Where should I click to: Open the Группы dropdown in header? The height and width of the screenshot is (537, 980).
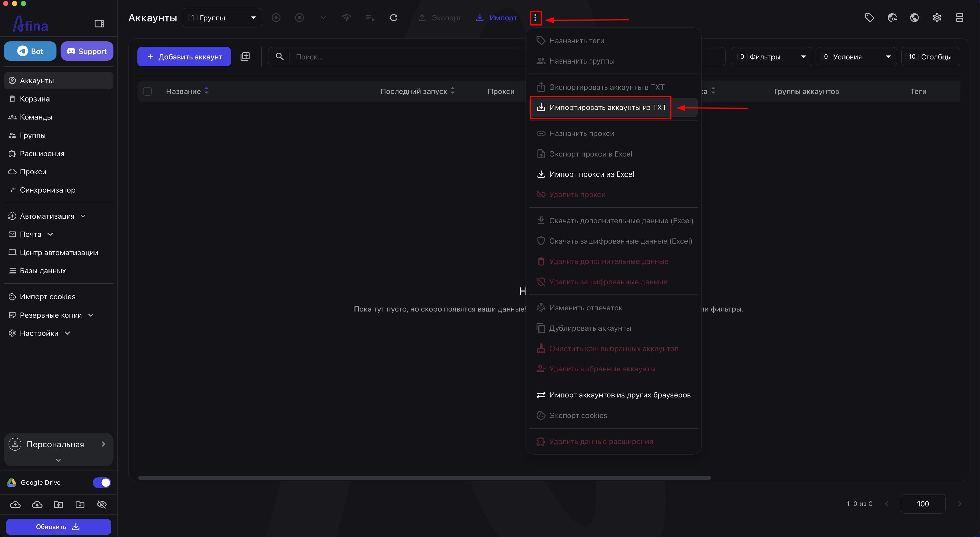(222, 18)
